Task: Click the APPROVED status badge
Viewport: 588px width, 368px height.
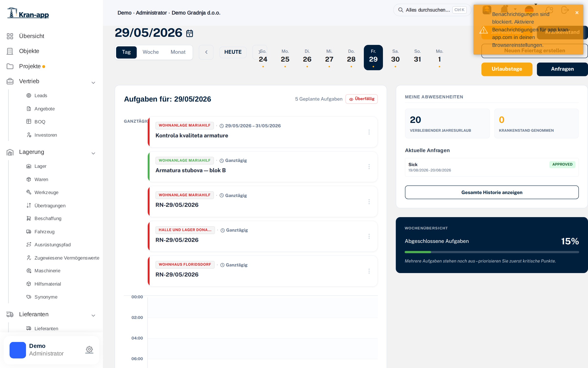Action: 562,164
